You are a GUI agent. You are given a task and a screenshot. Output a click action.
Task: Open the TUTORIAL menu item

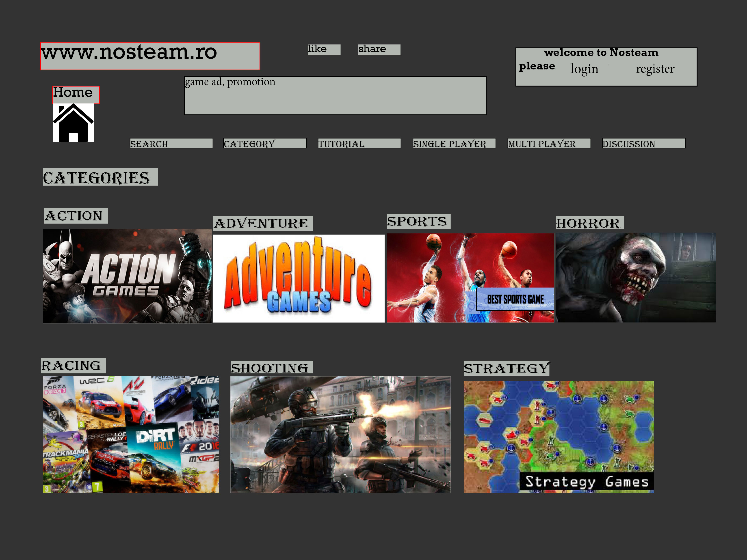coord(359,143)
